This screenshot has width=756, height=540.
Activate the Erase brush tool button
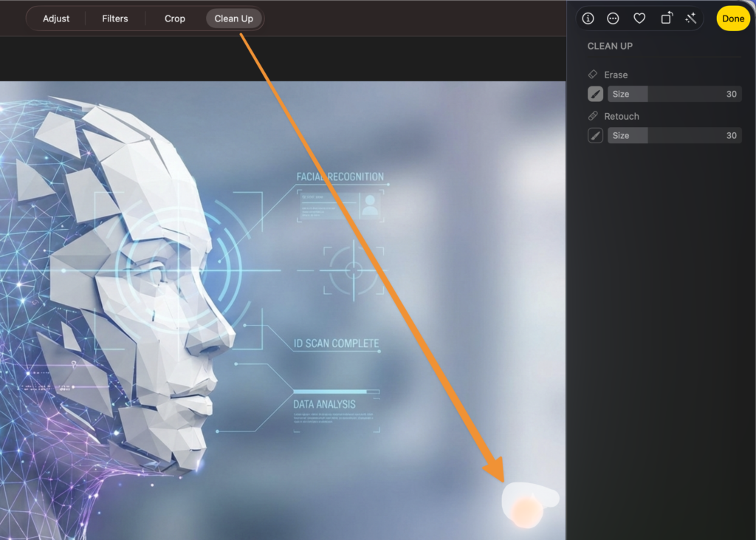click(x=595, y=94)
